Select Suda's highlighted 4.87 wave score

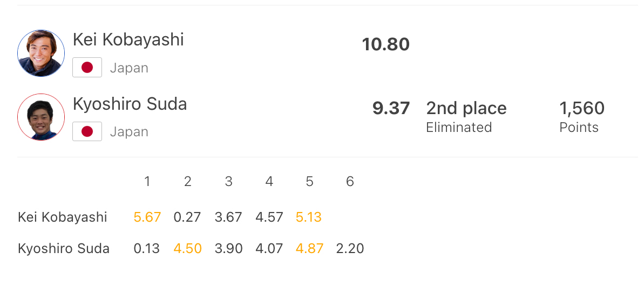[309, 249]
